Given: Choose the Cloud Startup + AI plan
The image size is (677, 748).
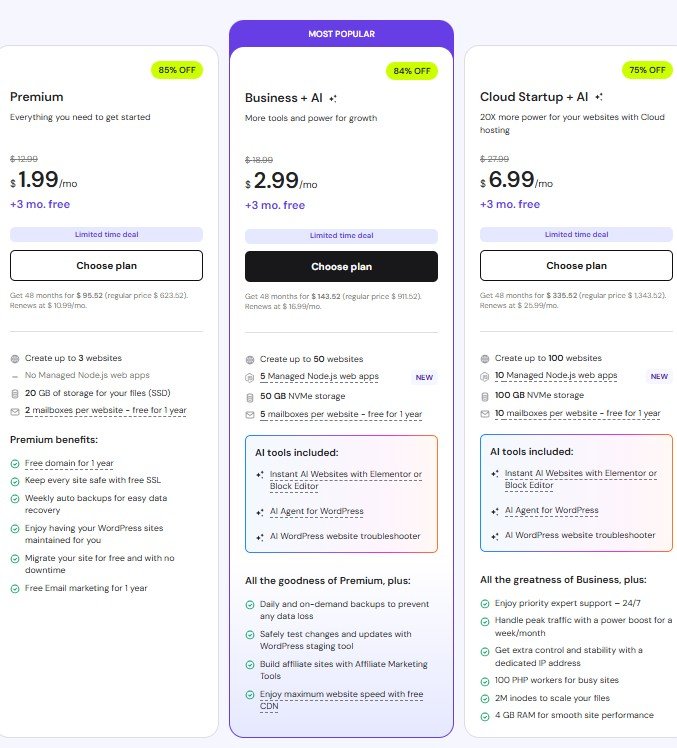Looking at the screenshot, I should click(x=576, y=266).
